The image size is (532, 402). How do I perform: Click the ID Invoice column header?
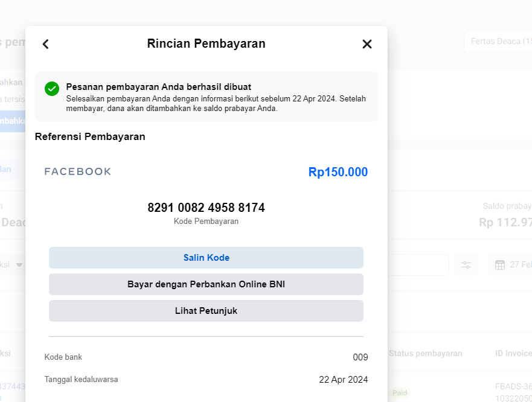tap(513, 354)
